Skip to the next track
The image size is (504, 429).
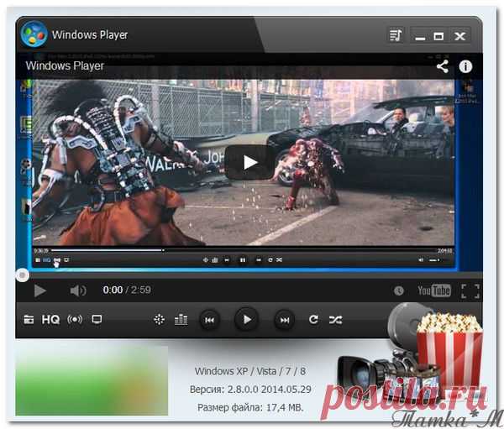[x=285, y=320]
